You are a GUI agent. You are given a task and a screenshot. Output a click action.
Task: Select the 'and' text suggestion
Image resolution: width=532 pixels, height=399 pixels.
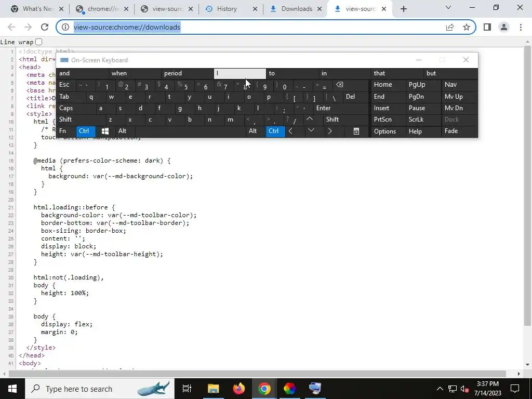82,73
